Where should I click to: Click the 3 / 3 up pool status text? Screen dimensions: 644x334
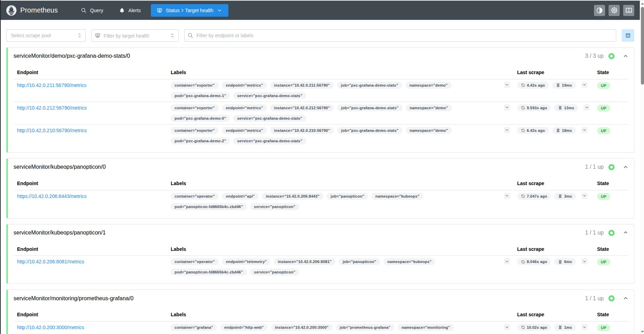click(594, 56)
